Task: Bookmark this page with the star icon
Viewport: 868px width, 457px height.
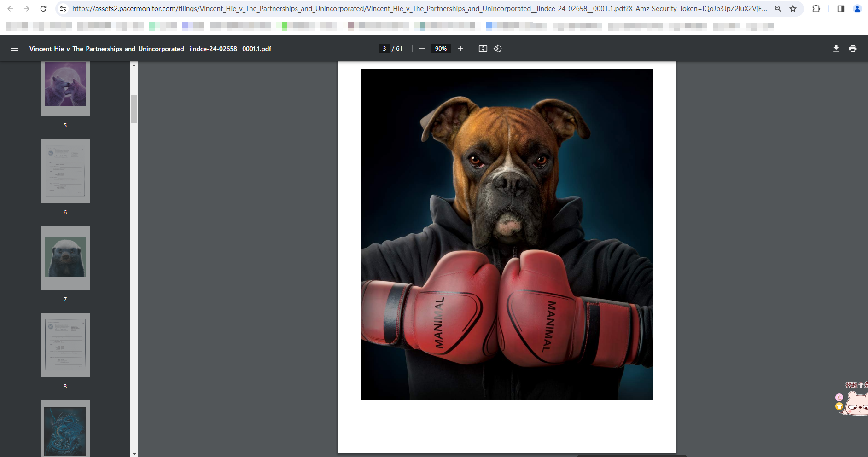Action: [793, 9]
